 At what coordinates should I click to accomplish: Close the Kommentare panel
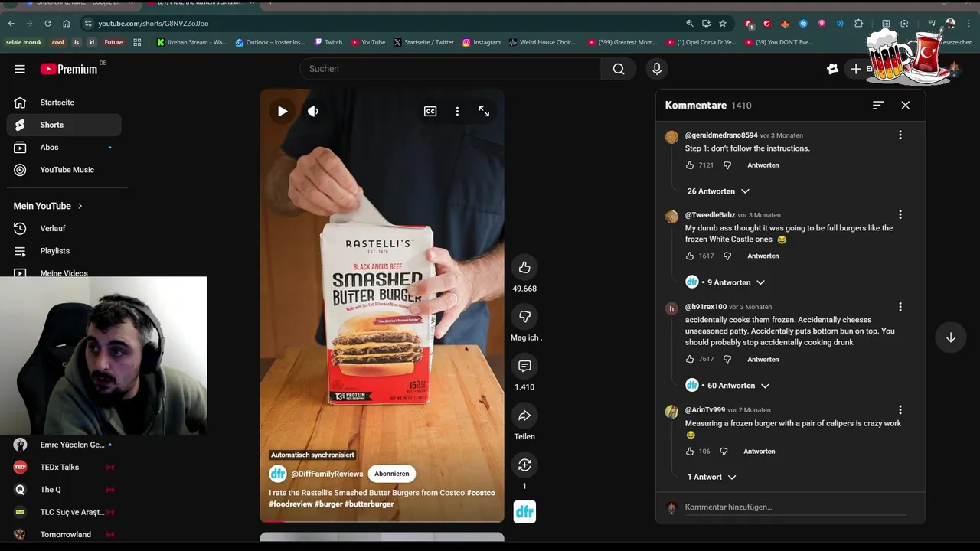(x=906, y=105)
